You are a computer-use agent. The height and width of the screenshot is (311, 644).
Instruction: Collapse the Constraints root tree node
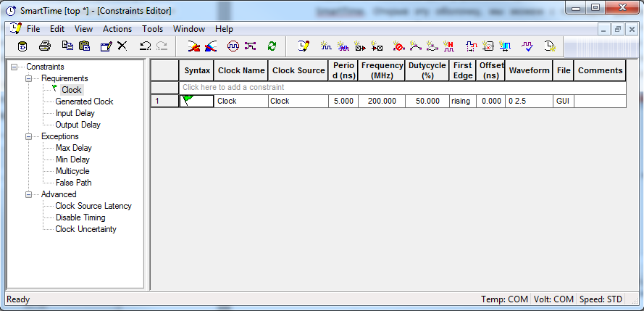tap(14, 67)
